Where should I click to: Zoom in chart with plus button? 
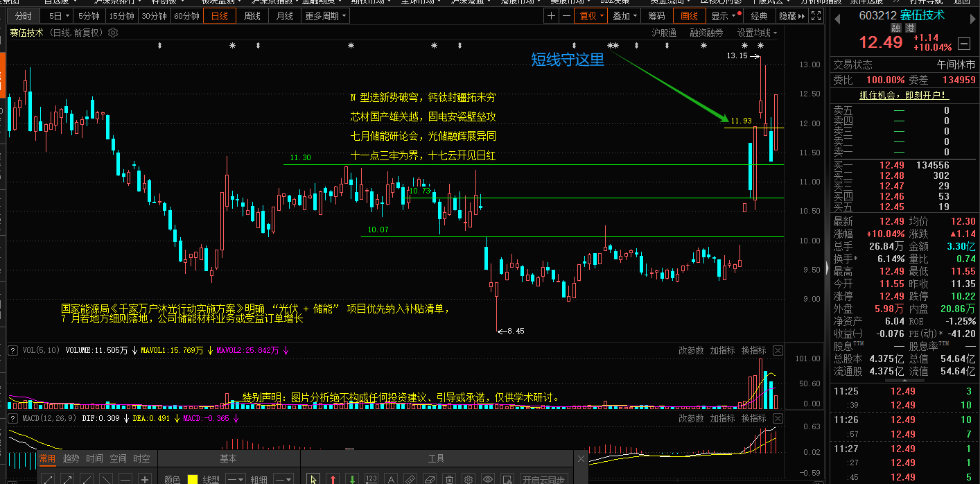click(552, 16)
